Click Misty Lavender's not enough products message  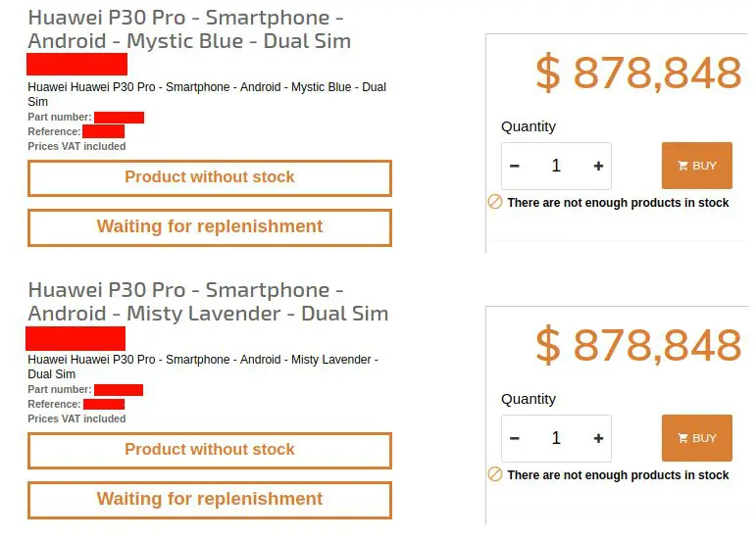[618, 475]
